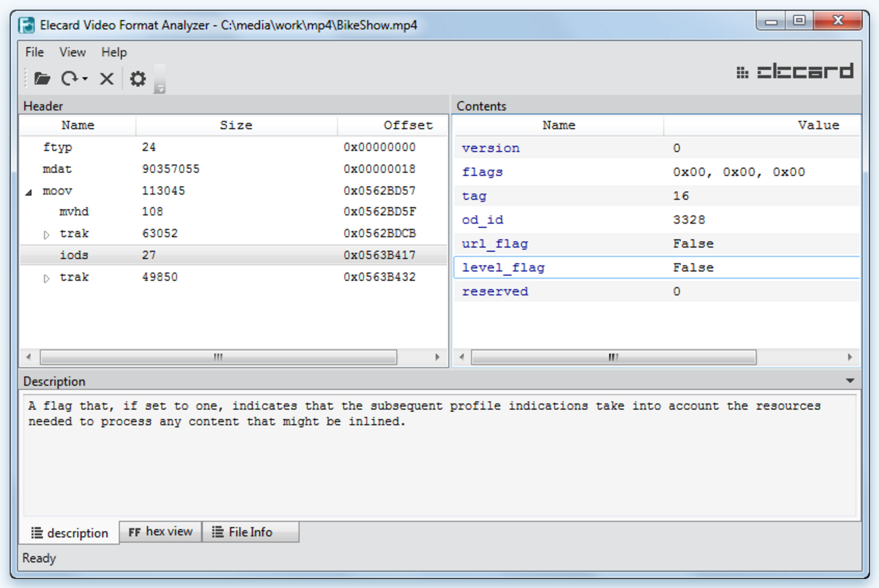Minimize the Elecard window

[x=771, y=21]
